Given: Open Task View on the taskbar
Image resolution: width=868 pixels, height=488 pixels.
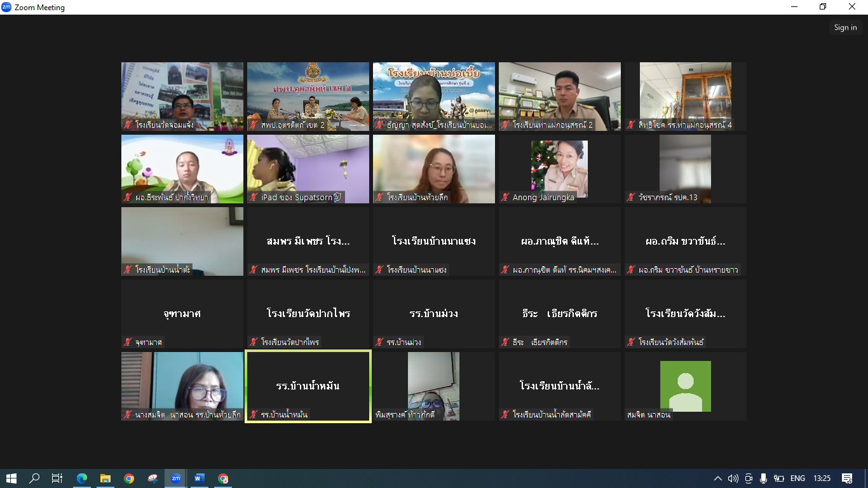Looking at the screenshot, I should point(57,478).
